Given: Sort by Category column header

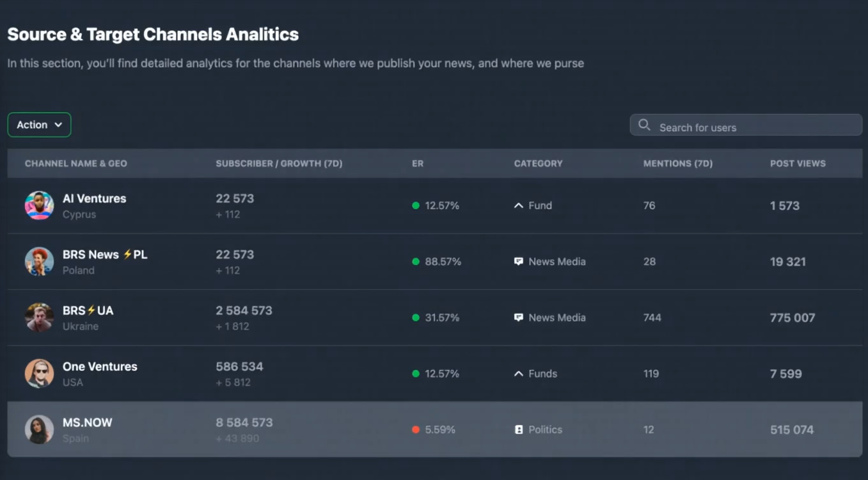Looking at the screenshot, I should pyautogui.click(x=539, y=163).
